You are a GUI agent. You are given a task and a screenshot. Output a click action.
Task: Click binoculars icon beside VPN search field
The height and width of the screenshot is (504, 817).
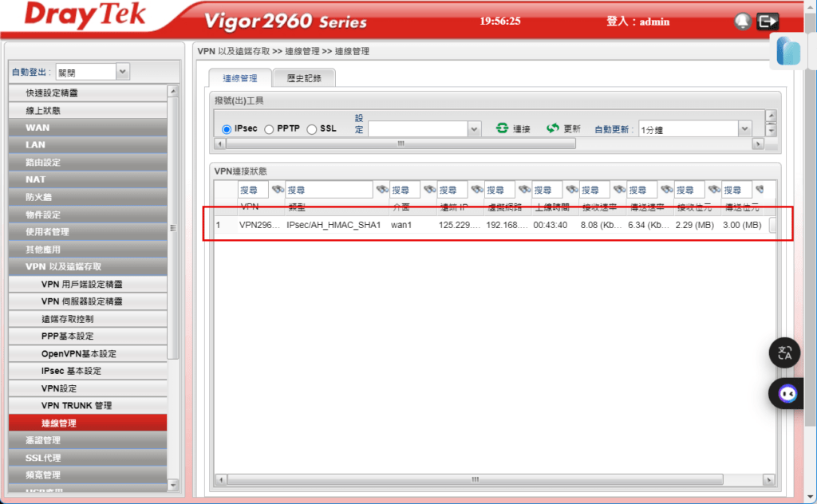(x=277, y=190)
